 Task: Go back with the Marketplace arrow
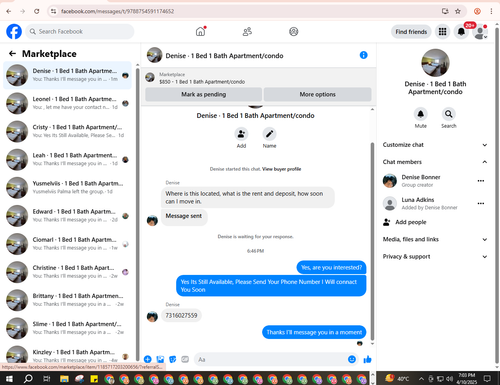tap(12, 54)
